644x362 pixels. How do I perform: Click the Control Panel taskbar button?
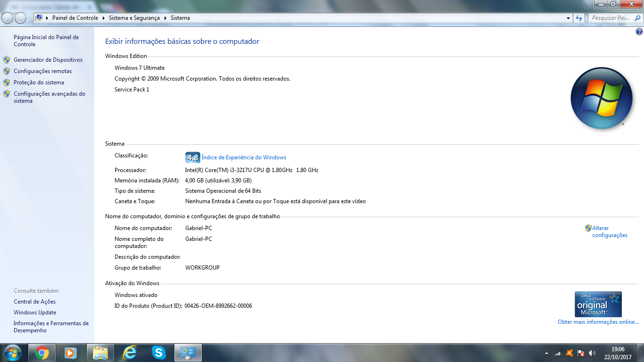click(188, 353)
